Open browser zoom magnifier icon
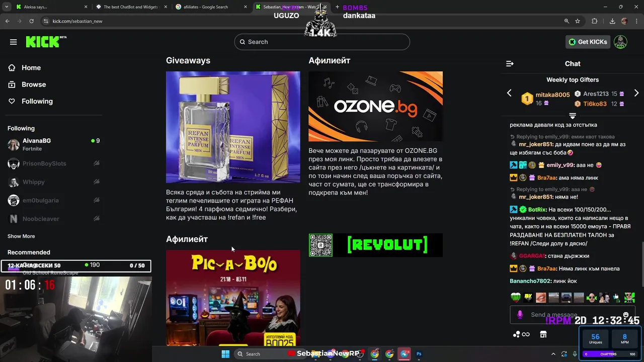Image resolution: width=644 pixels, height=362 pixels. (x=567, y=21)
